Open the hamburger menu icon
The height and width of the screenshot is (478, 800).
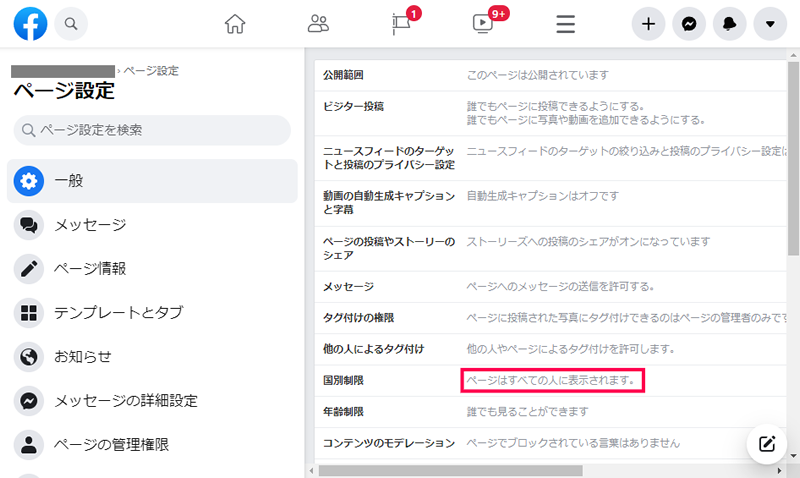565,24
